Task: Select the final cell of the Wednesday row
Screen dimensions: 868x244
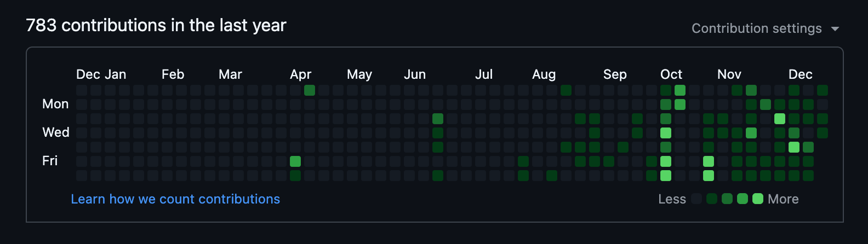Action: point(823,133)
